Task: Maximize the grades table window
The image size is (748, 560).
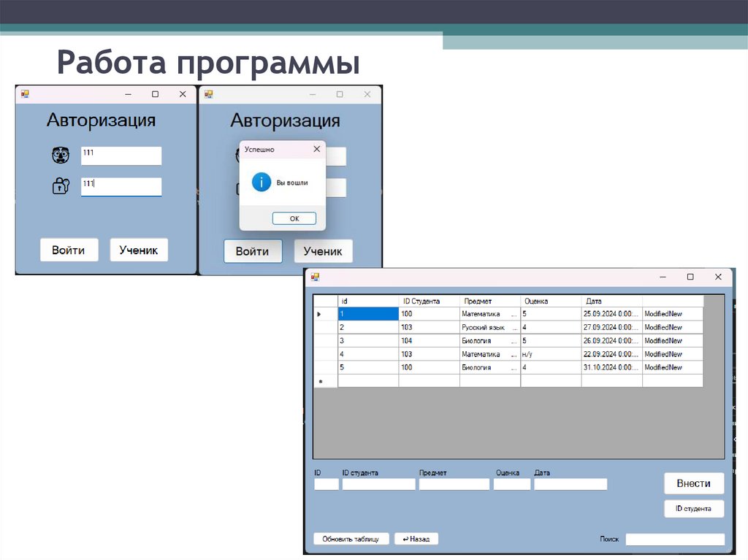Action: [690, 277]
